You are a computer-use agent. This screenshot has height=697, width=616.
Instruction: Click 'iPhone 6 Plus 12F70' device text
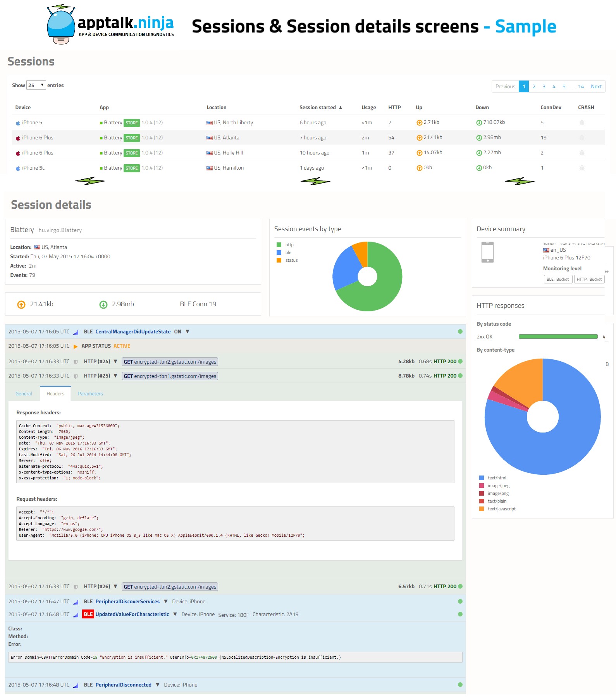(x=567, y=258)
